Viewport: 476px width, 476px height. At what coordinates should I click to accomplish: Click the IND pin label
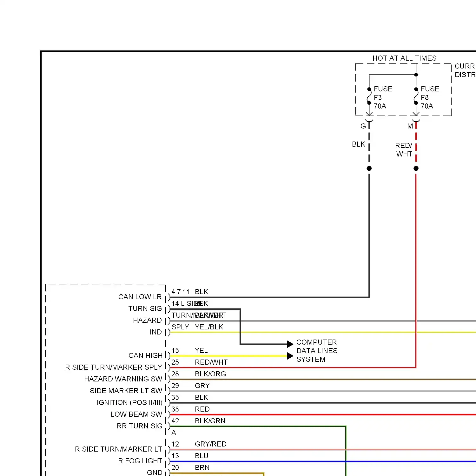[156, 332]
